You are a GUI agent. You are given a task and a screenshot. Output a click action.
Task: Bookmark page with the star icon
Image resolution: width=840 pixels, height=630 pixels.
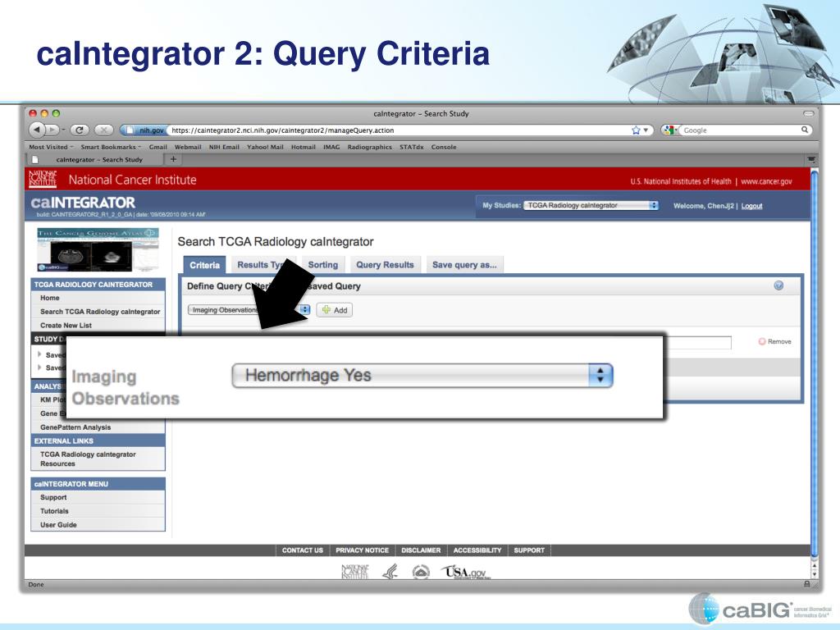click(636, 130)
